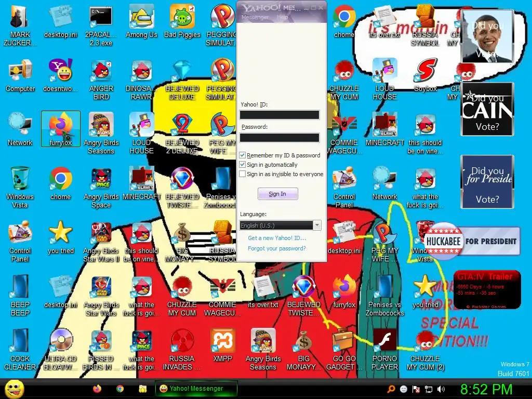Click the volume speaker tray icon
Viewport: 532px width, 399px height.
(x=441, y=389)
